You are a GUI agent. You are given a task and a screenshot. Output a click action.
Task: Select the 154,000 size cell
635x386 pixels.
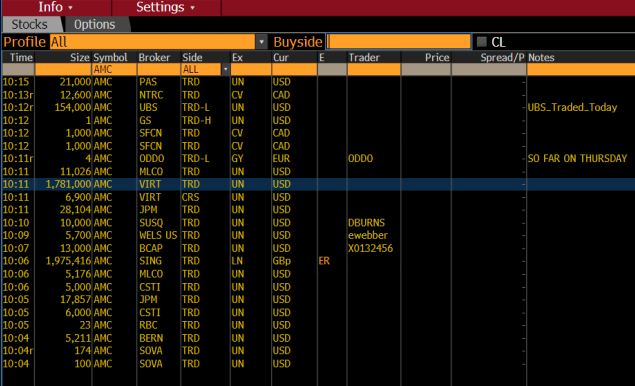pyautogui.click(x=72, y=107)
